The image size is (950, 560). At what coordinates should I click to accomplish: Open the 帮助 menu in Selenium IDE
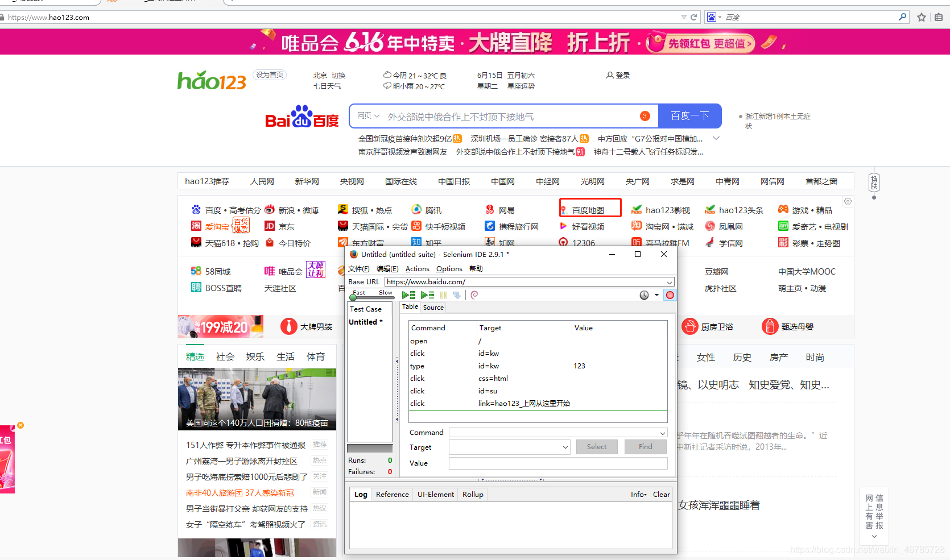pos(476,269)
